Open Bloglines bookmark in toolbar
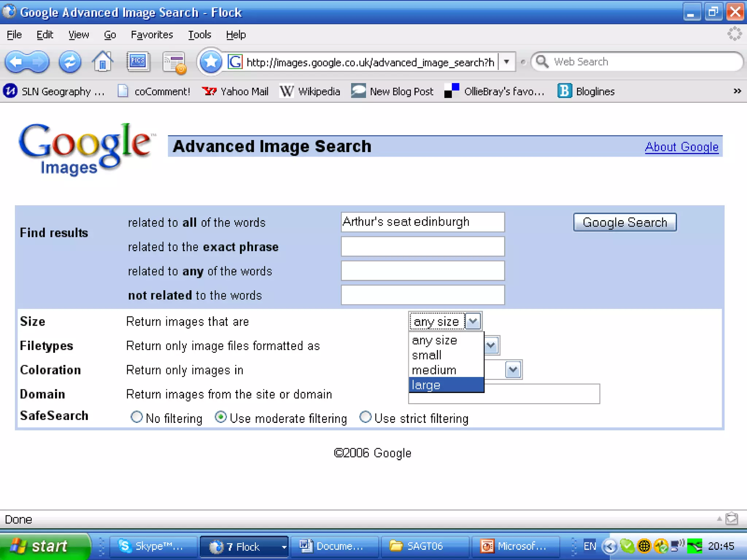The width and height of the screenshot is (747, 560). click(586, 91)
